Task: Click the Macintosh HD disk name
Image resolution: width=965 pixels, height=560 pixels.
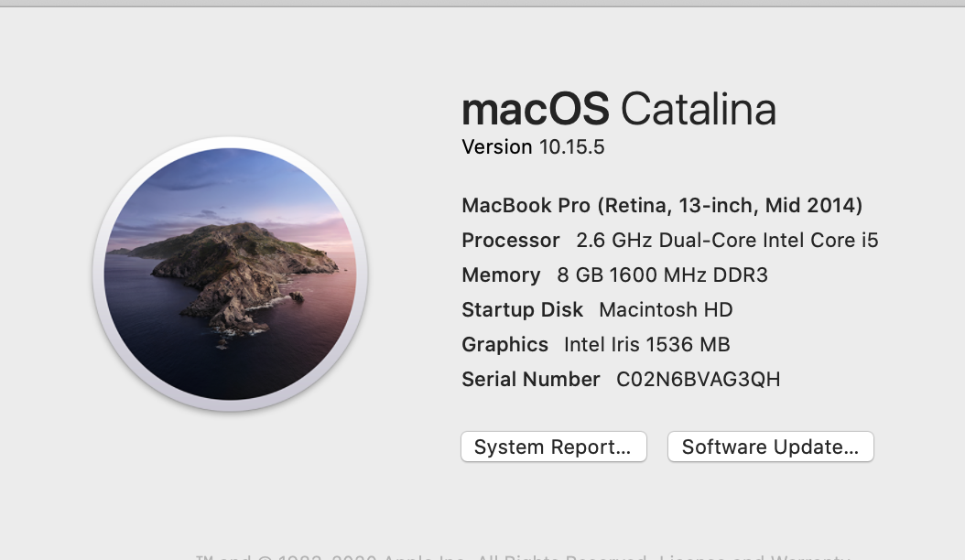Action: (666, 309)
